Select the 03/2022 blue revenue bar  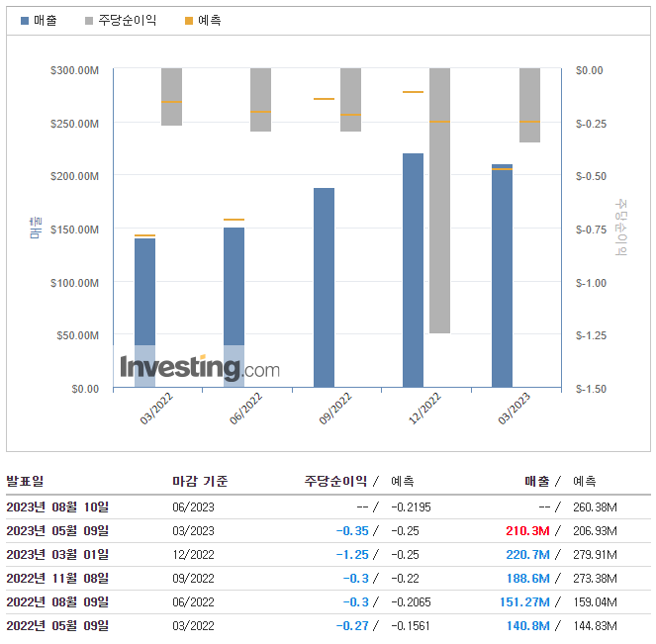tap(144, 313)
